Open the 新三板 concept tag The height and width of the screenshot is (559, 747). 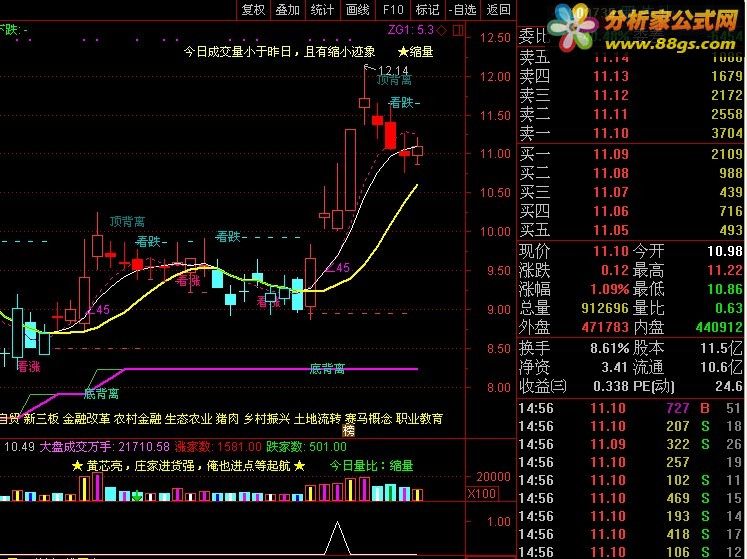pos(41,418)
